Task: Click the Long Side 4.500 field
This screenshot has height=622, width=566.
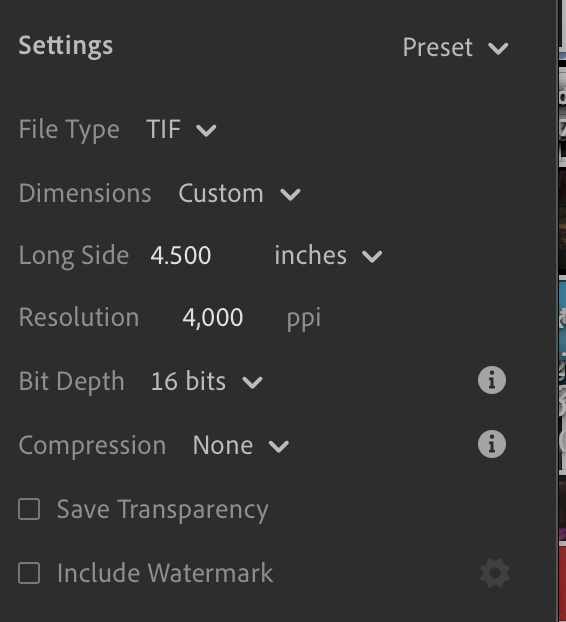Action: [x=181, y=255]
